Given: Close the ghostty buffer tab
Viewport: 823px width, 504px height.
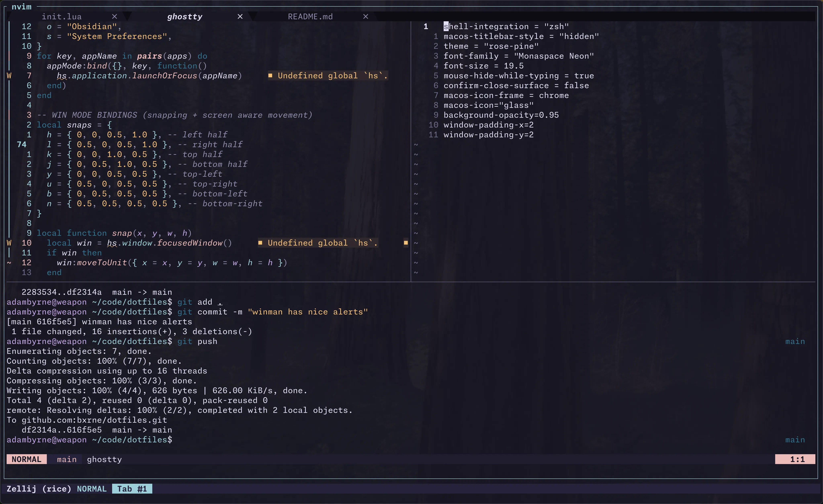Looking at the screenshot, I should click(240, 16).
